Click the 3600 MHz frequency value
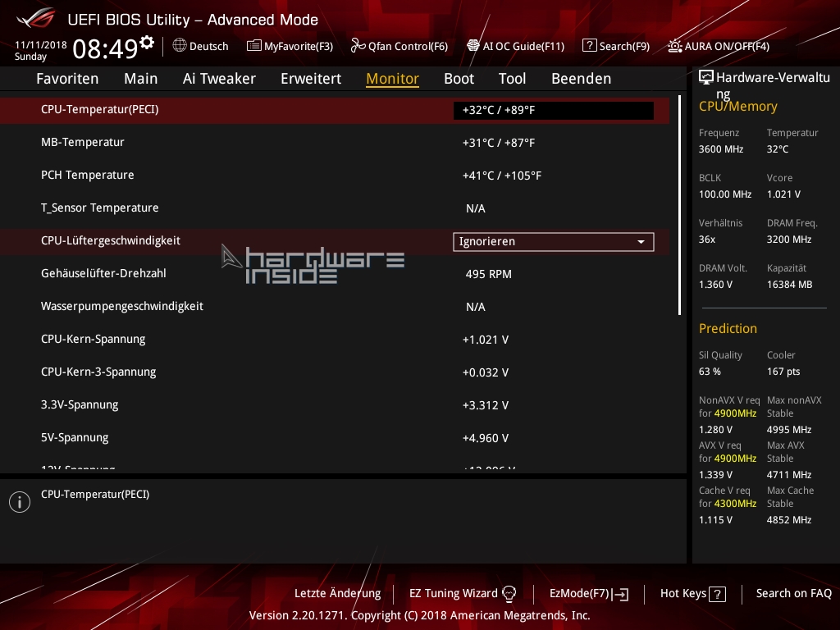 [721, 149]
